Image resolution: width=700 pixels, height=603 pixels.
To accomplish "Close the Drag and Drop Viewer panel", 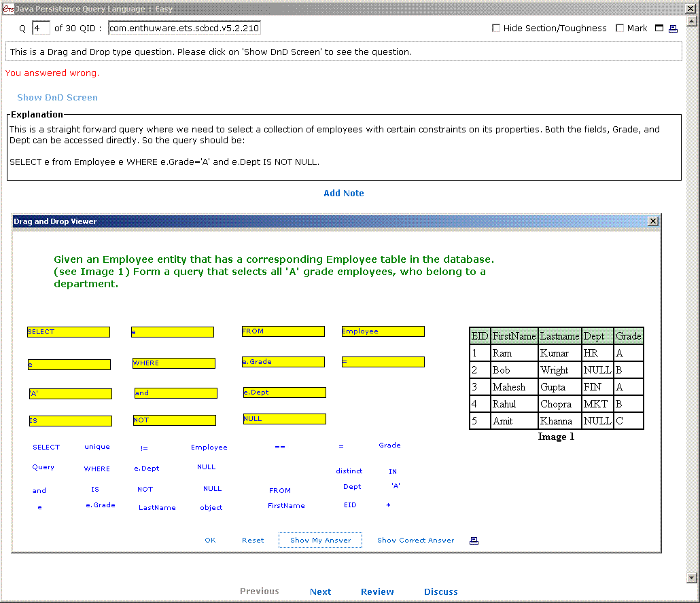I will click(x=652, y=221).
